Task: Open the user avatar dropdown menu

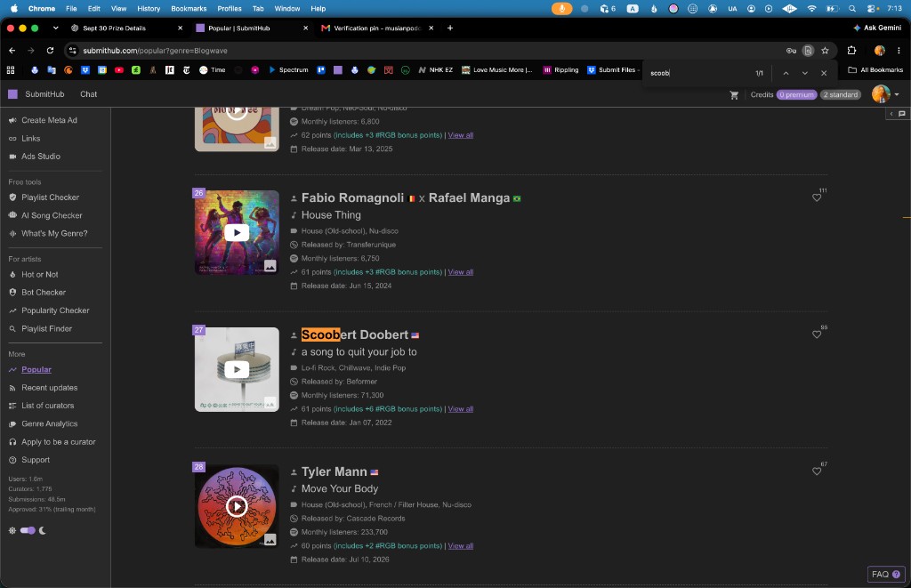Action: click(885, 94)
